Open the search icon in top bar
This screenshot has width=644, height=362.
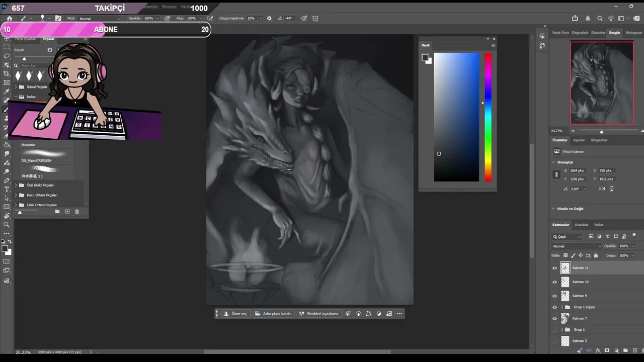pos(600,18)
